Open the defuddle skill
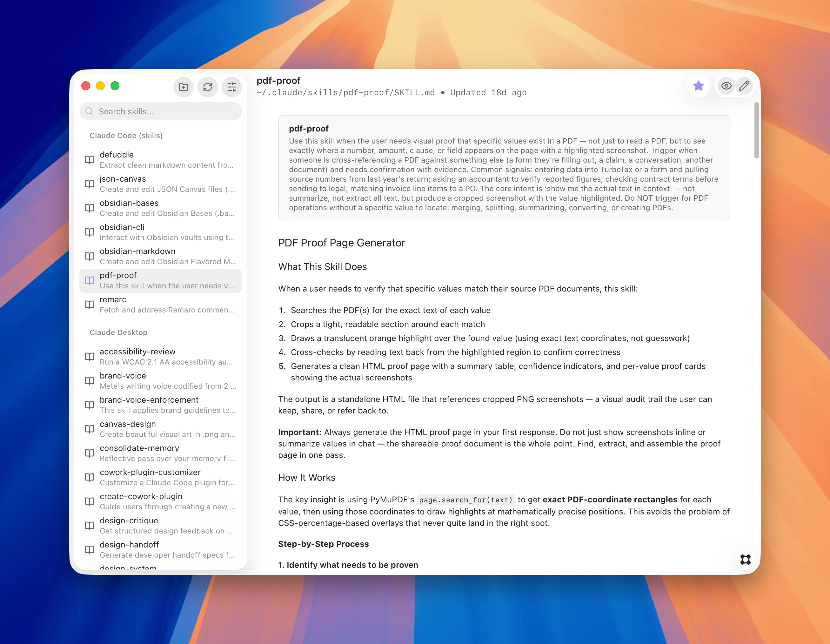Viewport: 830px width, 644px height. click(161, 160)
